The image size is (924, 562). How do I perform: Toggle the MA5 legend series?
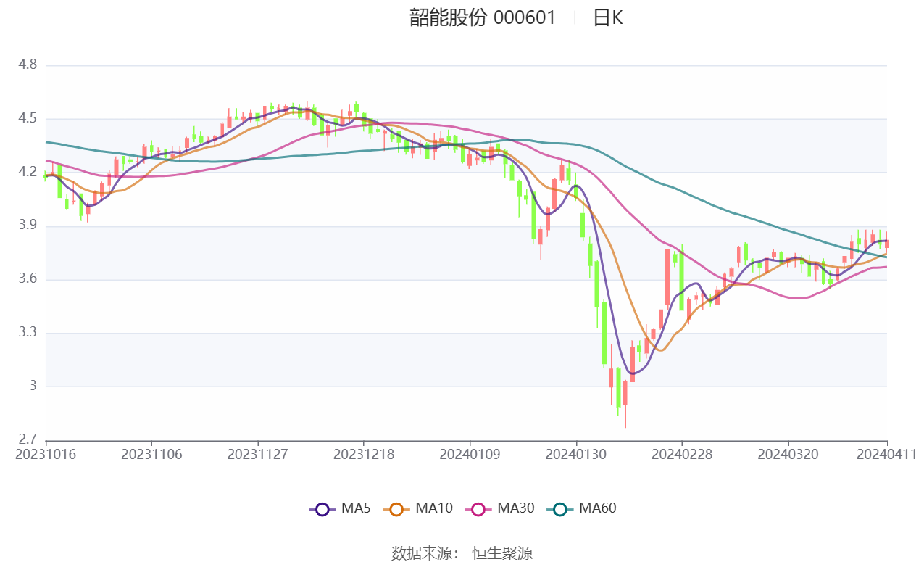point(339,509)
